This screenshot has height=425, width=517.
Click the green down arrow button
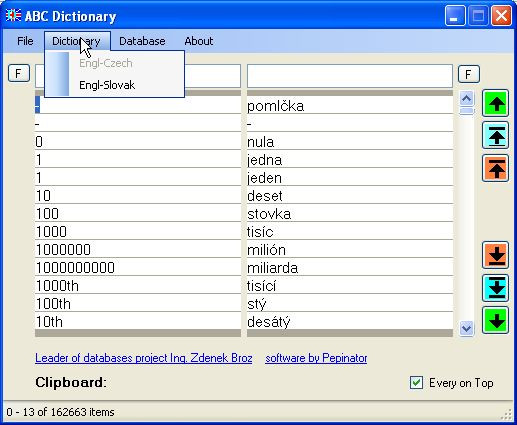click(495, 320)
